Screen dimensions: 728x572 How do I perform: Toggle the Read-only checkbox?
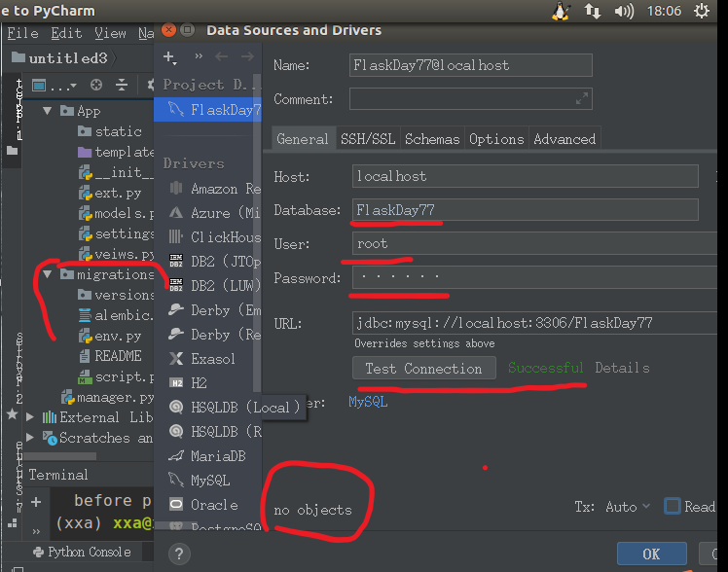[673, 506]
